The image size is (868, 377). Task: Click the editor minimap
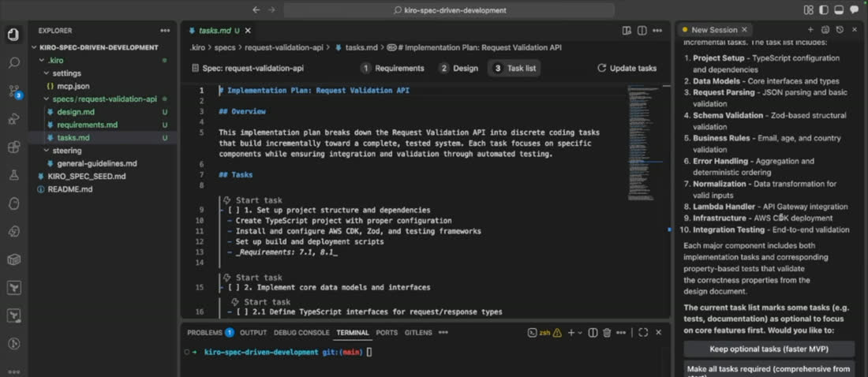(645, 142)
